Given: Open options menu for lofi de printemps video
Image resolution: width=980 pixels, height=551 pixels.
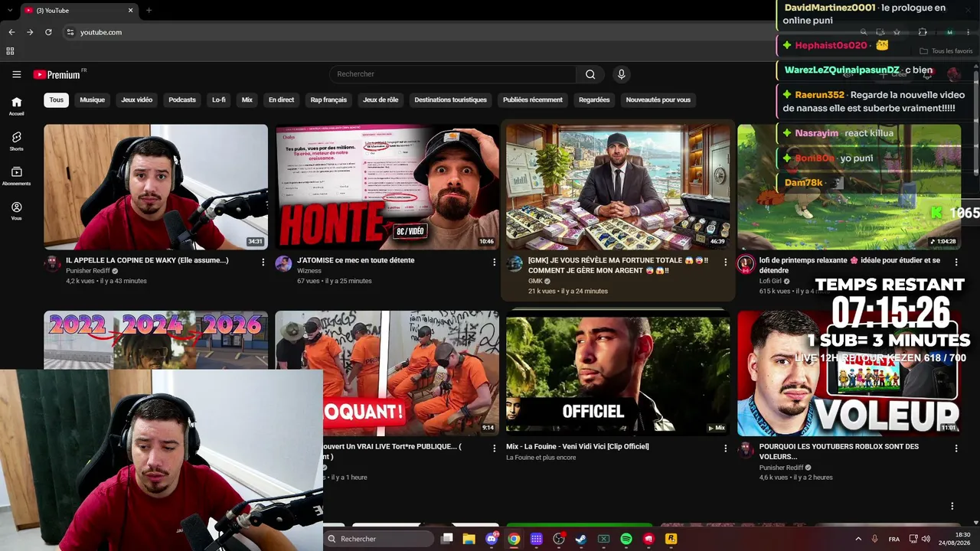Looking at the screenshot, I should click(956, 262).
